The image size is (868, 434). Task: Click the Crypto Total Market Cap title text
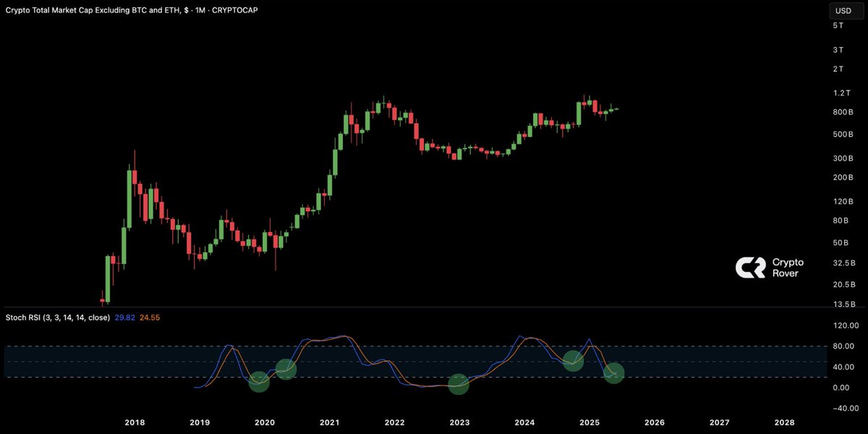click(x=54, y=10)
